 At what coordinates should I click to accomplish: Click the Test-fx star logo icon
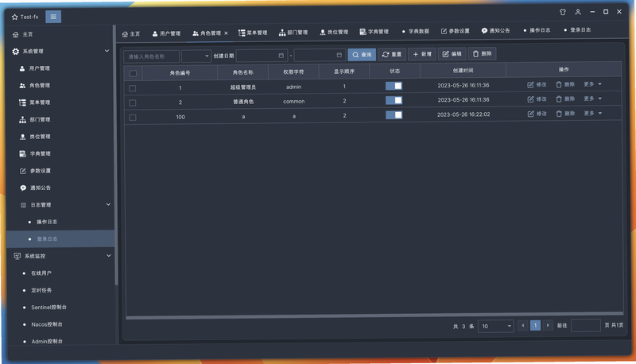pos(15,17)
